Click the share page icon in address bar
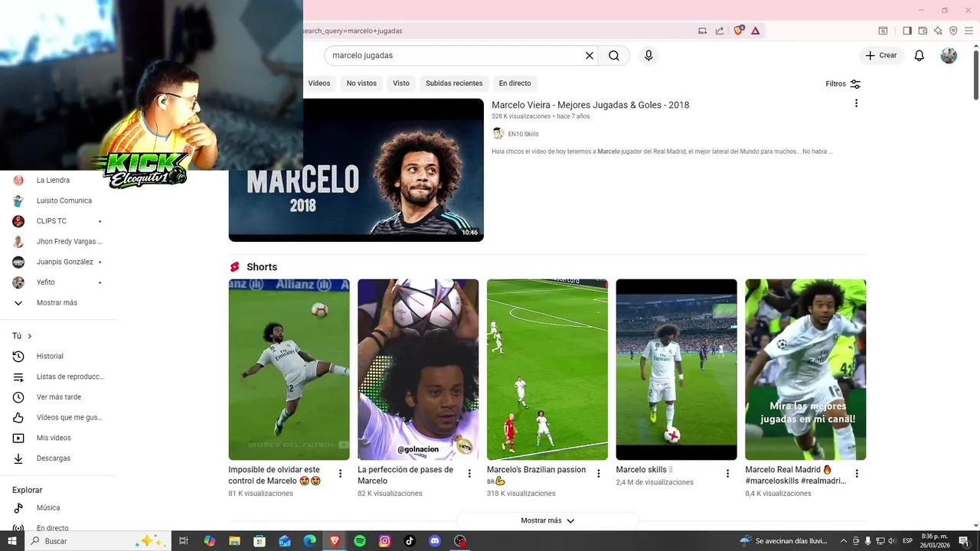The height and width of the screenshot is (551, 980). pos(720,31)
